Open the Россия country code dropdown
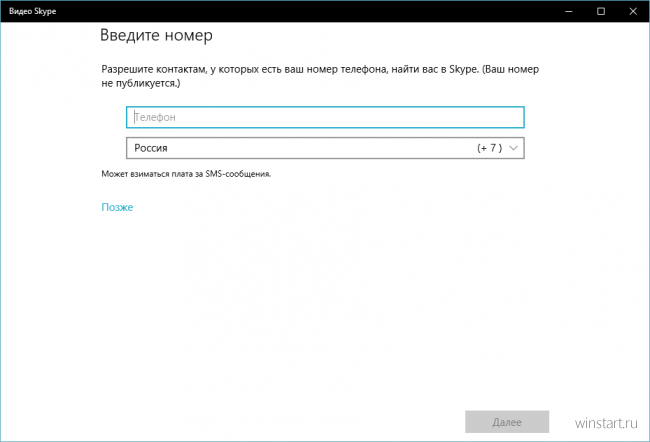This screenshot has height=442, width=650. 325,148
